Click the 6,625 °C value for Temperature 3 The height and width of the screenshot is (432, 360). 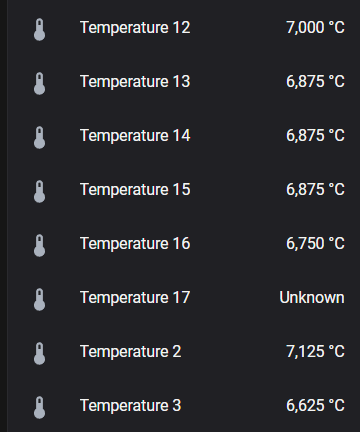click(x=315, y=406)
